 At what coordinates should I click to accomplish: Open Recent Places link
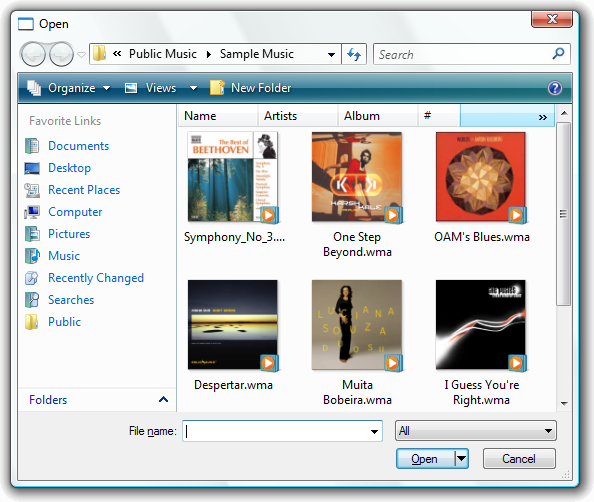pos(84,190)
